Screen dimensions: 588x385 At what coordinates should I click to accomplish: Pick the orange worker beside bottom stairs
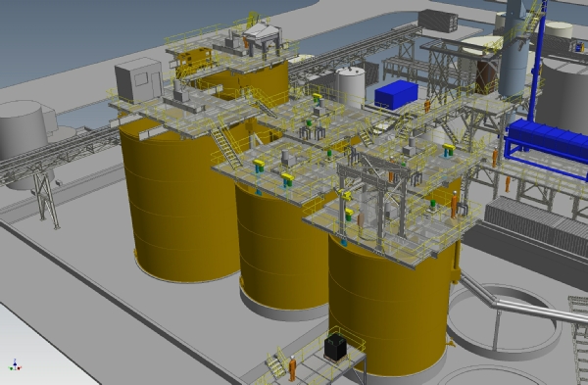292,368
